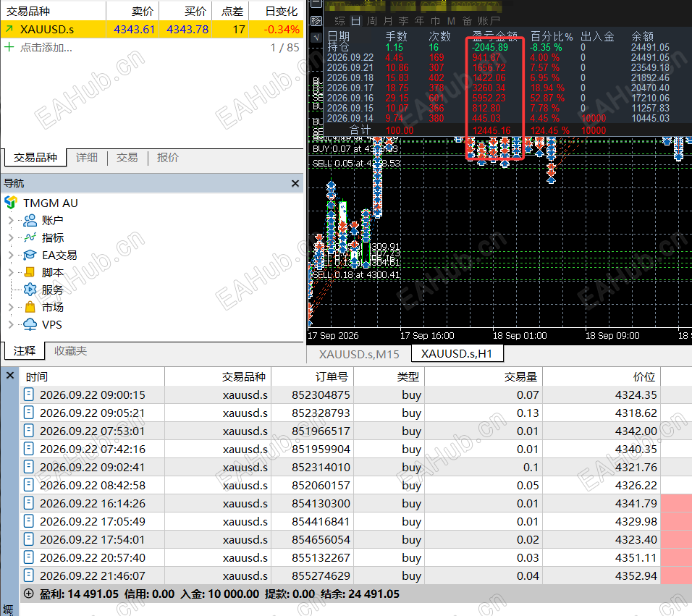Open the 报价 tab in Market Watch

168,158
